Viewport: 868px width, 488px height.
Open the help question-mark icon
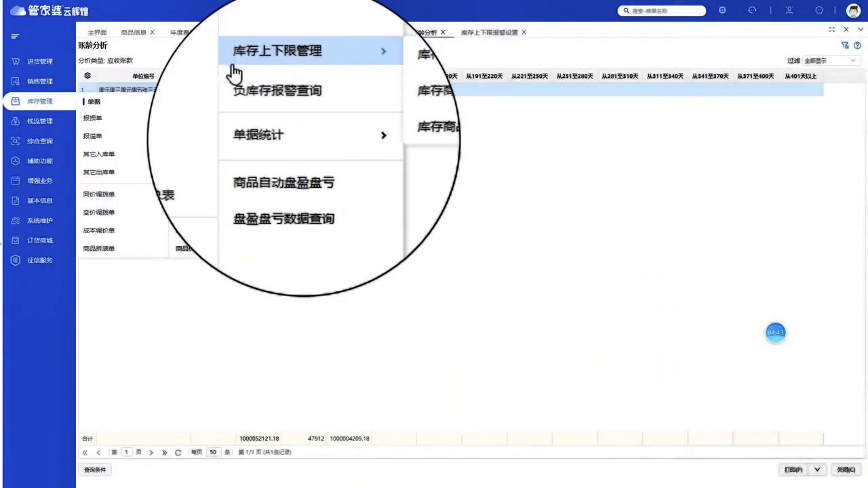[857, 45]
